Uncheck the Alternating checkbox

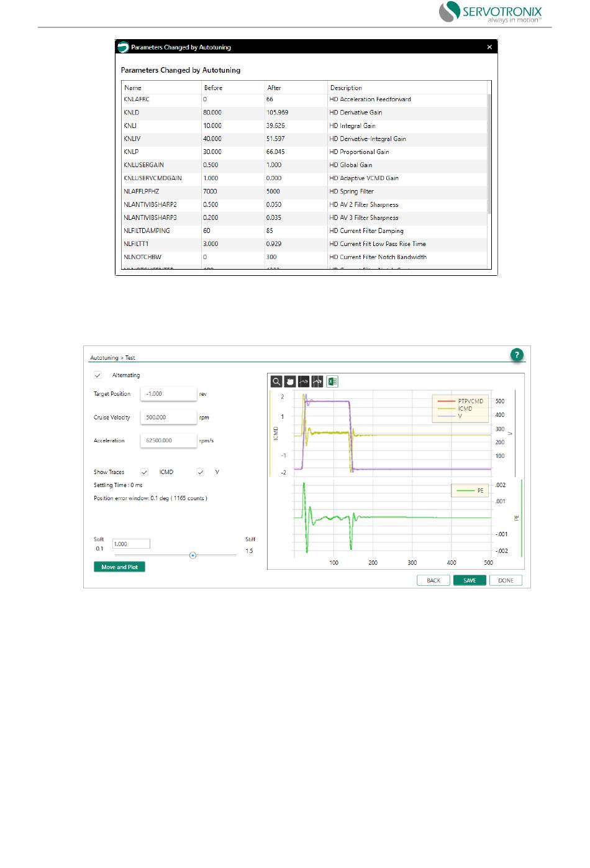point(98,375)
